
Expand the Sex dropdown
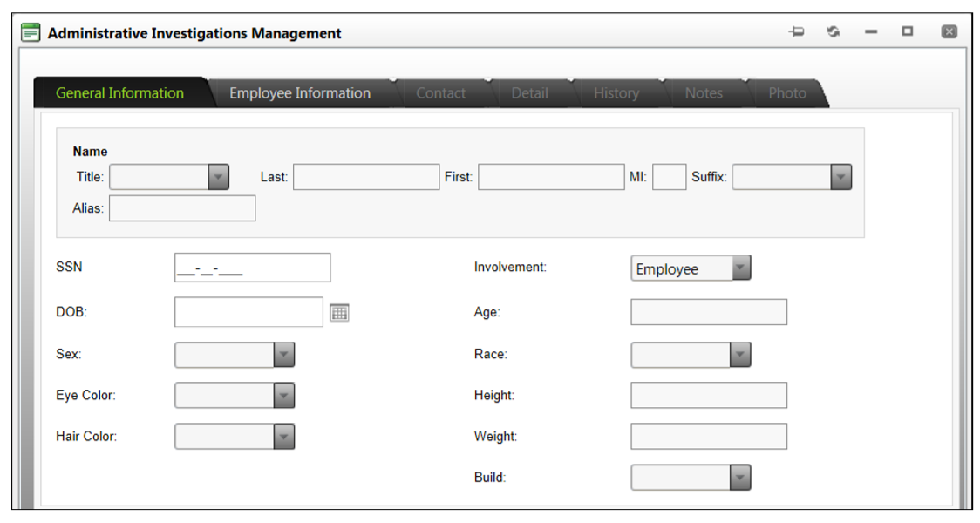tap(284, 355)
